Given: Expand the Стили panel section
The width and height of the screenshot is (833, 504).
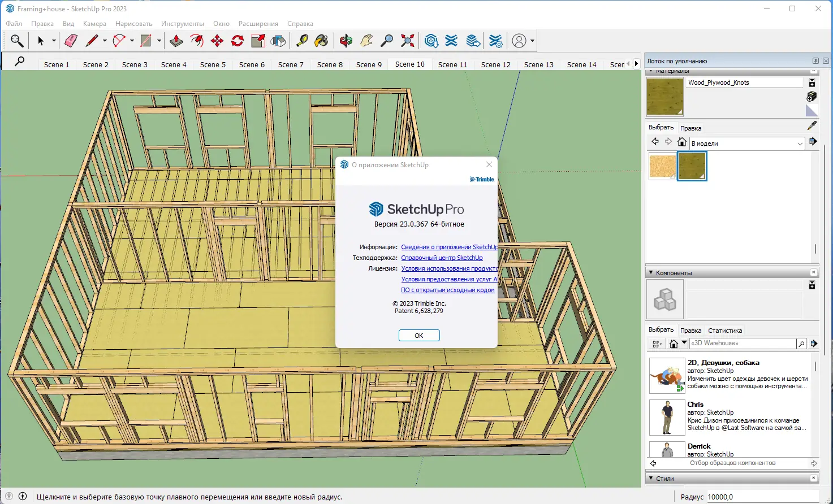Looking at the screenshot, I should pos(651,479).
